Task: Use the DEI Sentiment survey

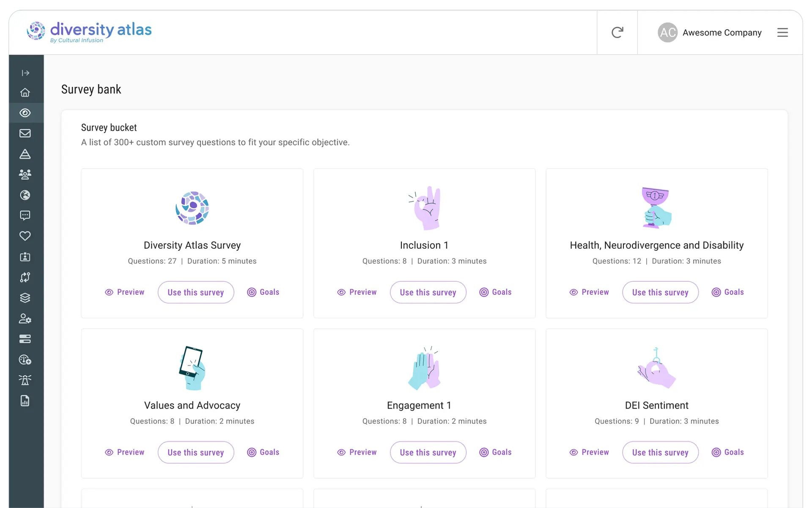Action: (x=660, y=452)
